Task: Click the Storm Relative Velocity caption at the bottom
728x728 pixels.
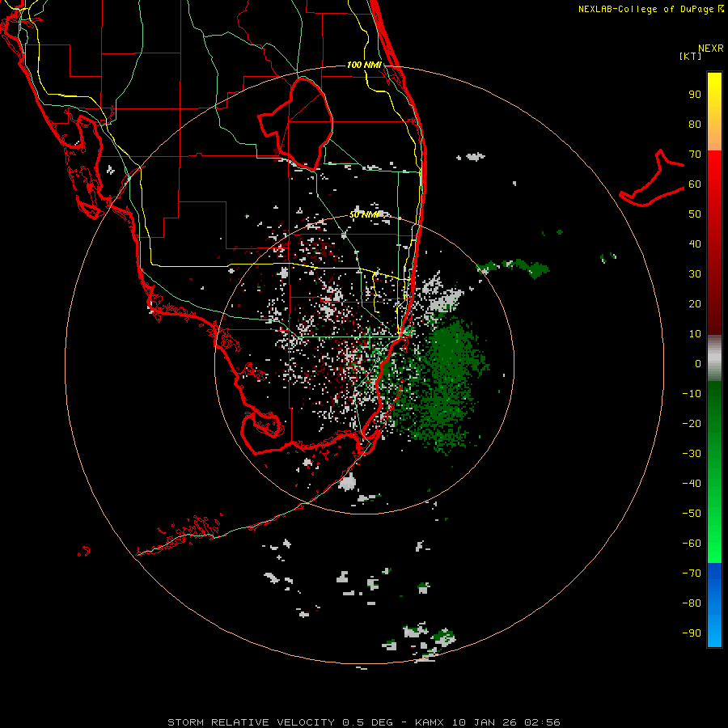Action: click(x=364, y=722)
